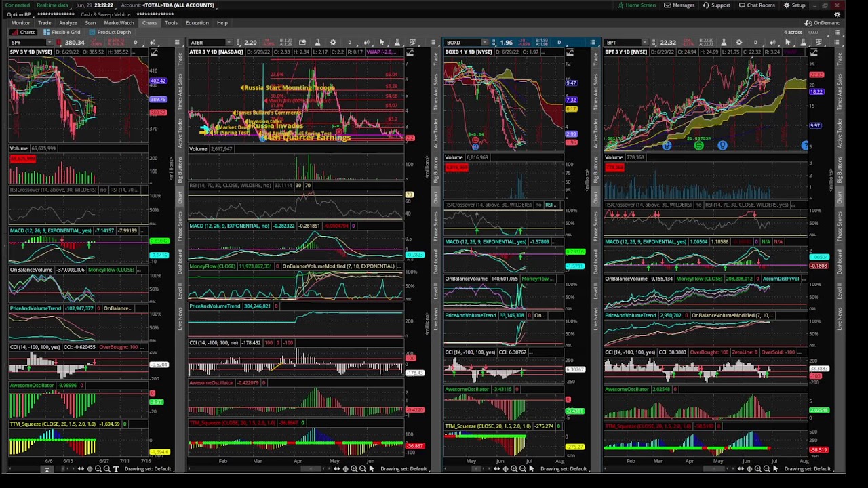Toggle ATER chart axis scale icon

[x=410, y=52]
